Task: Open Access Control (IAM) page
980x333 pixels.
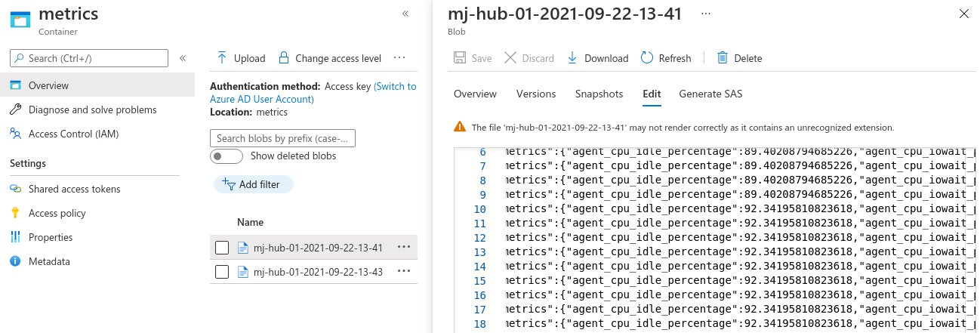Action: pyautogui.click(x=73, y=134)
